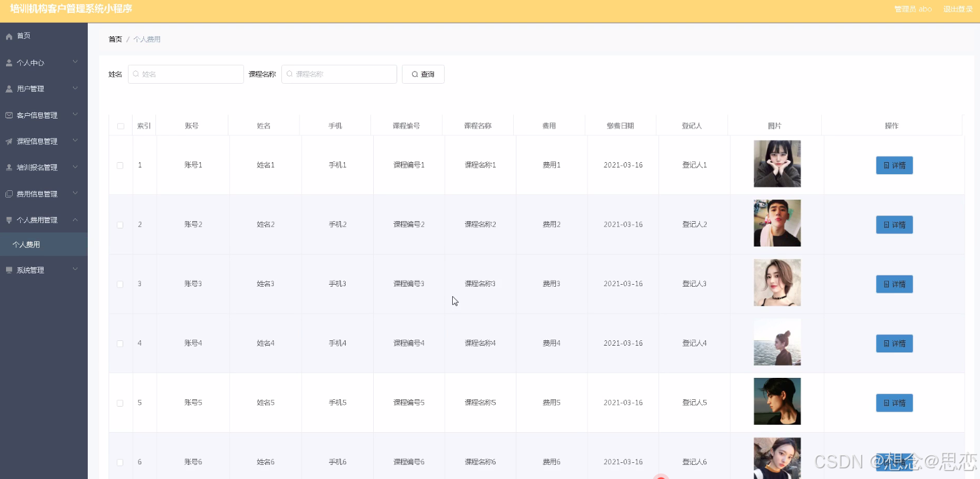Screen dimensions: 980x479
Task: Click the 用户管理 user icon
Action: 9,89
